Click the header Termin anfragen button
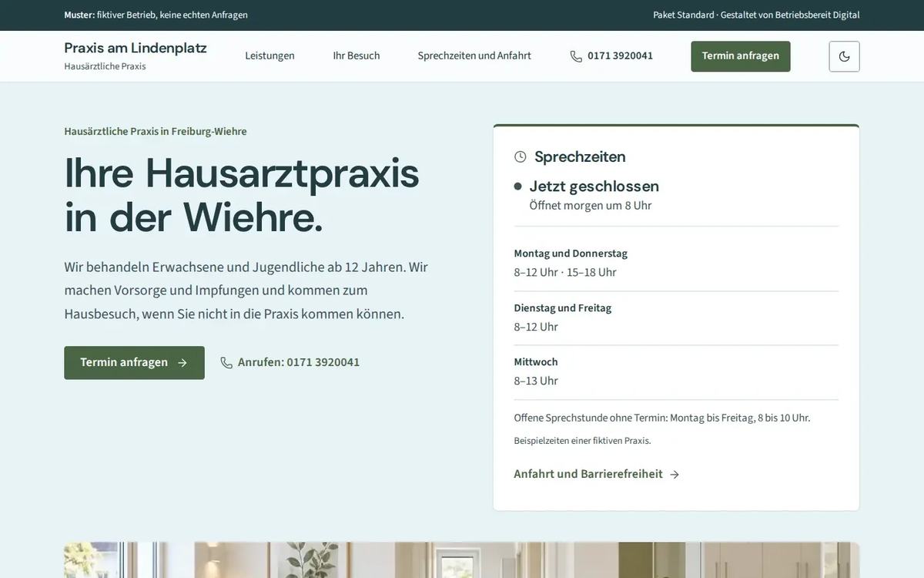The image size is (924, 578). (741, 56)
